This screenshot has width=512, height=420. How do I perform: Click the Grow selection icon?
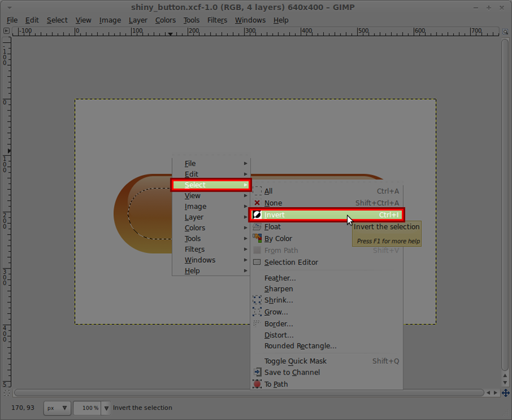tap(258, 312)
